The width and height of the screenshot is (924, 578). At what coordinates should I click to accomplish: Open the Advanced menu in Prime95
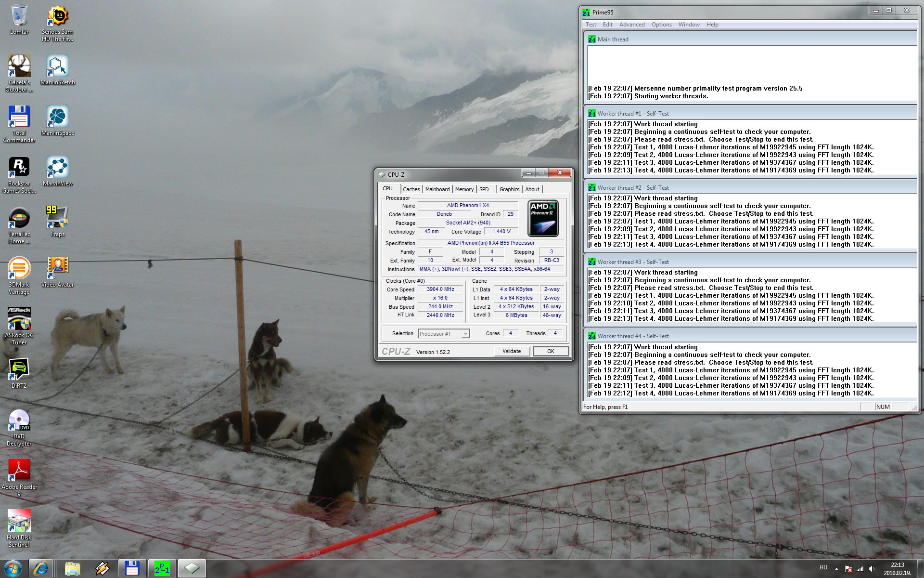[631, 25]
